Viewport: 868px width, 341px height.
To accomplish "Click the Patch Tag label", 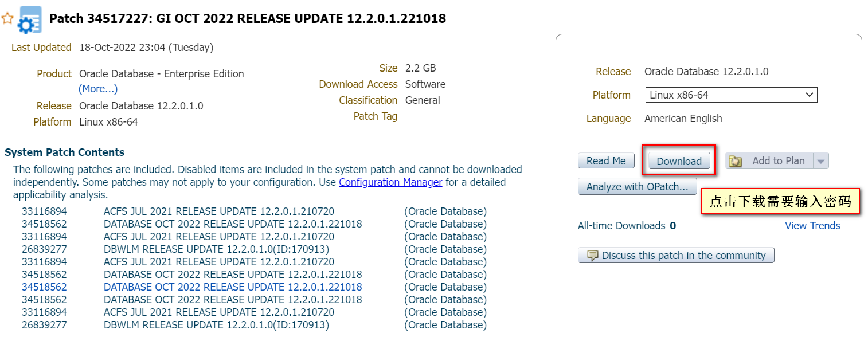I will point(376,116).
